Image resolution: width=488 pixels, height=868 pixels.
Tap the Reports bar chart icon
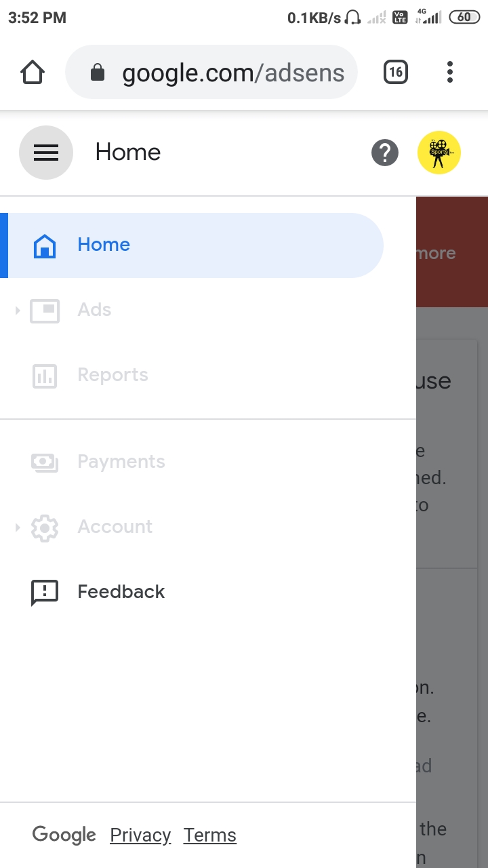coord(45,376)
